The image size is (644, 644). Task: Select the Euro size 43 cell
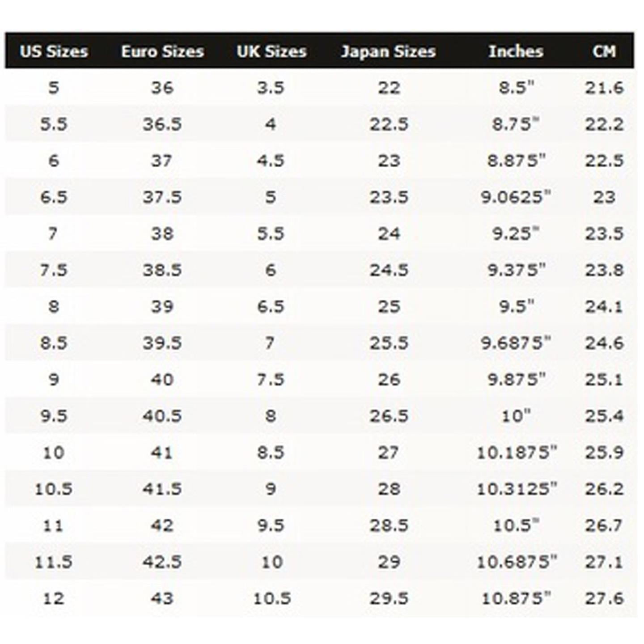pyautogui.click(x=162, y=598)
